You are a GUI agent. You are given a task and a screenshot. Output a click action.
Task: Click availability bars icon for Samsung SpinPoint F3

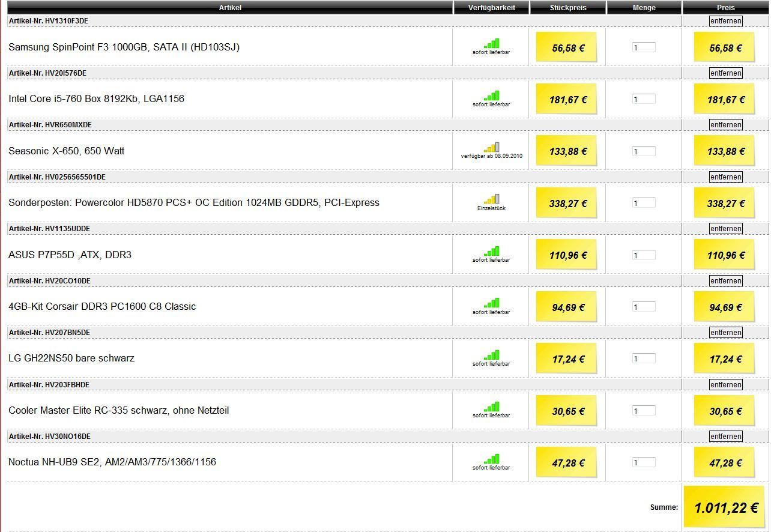[x=491, y=43]
